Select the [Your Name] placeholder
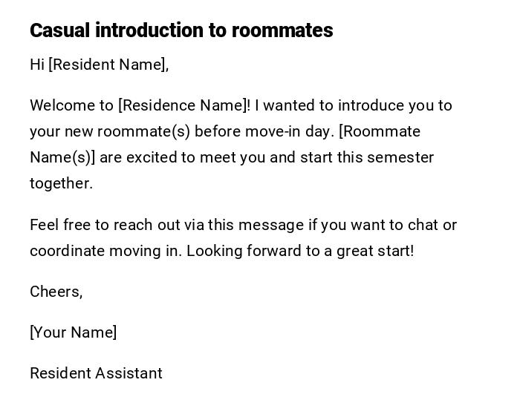 click(x=73, y=332)
